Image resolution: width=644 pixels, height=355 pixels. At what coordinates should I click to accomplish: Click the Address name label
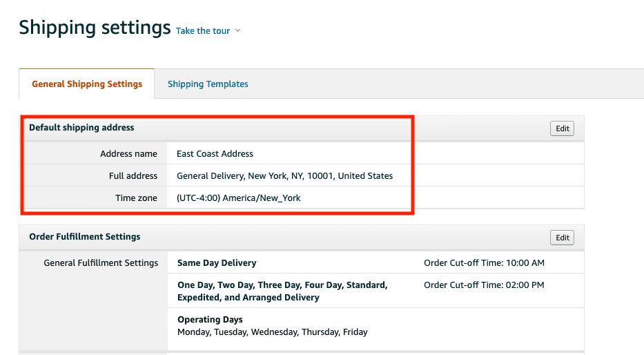point(128,154)
